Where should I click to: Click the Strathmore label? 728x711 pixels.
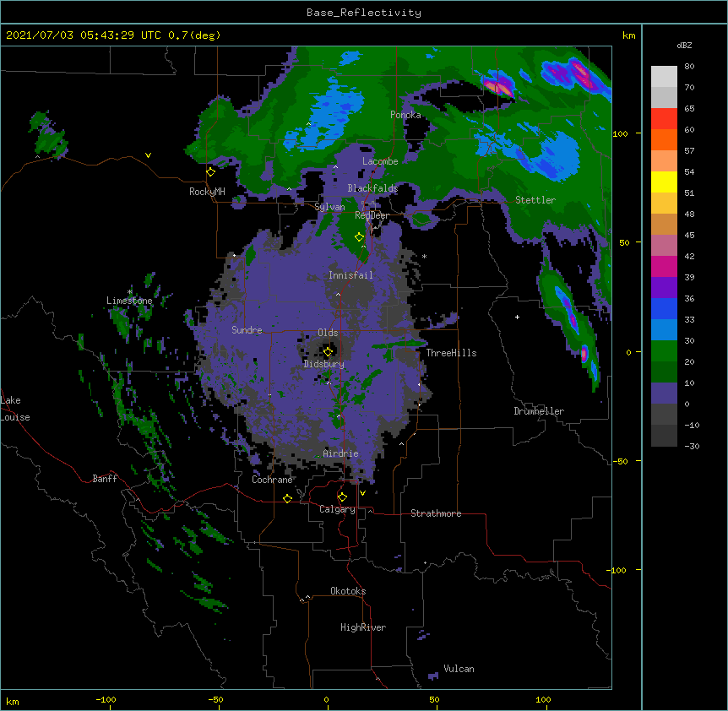tap(436, 513)
